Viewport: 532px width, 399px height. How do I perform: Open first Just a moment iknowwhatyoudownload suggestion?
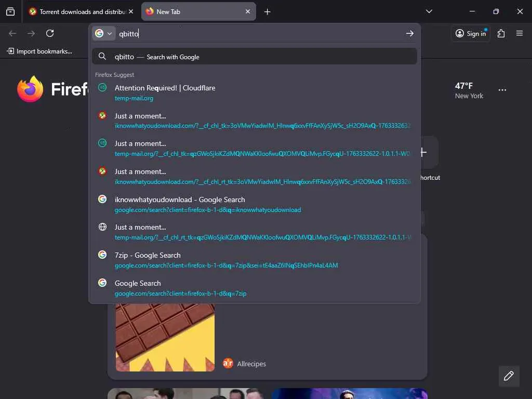[x=255, y=121]
